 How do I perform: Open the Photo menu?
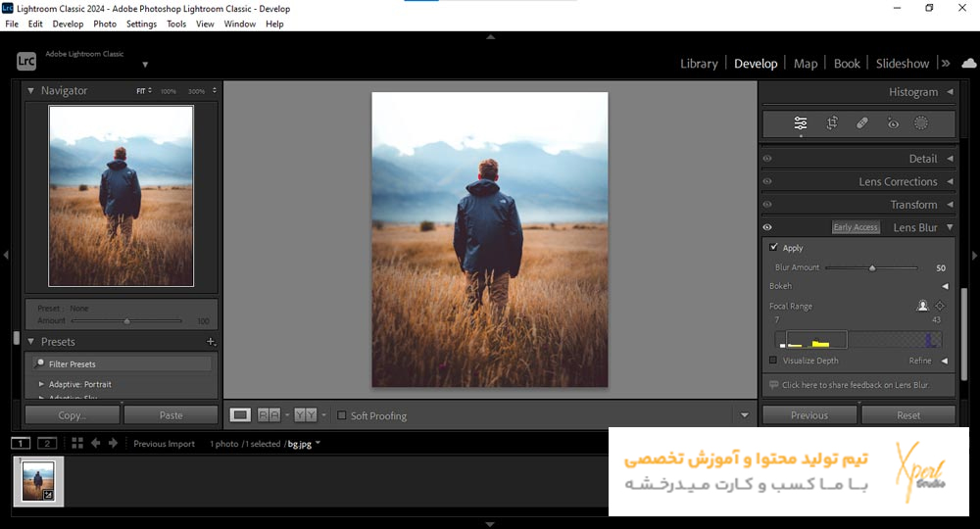105,24
